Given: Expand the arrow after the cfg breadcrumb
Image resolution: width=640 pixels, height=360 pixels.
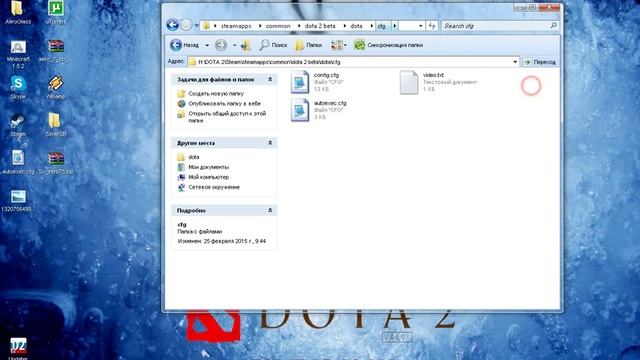Looking at the screenshot, I should (x=395, y=26).
